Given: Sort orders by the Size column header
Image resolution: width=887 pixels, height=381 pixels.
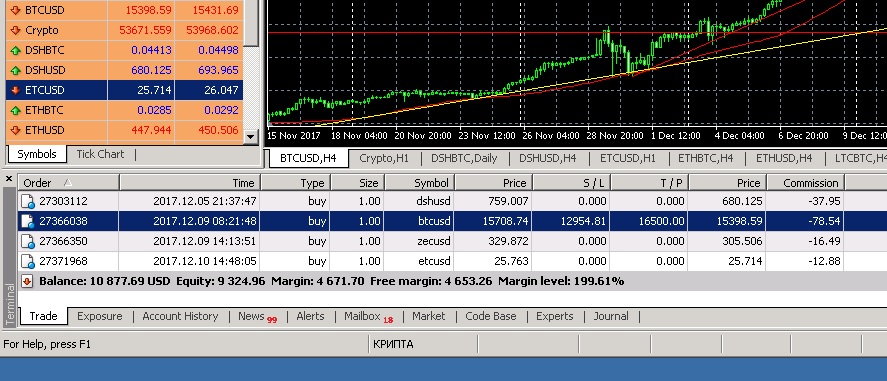Looking at the screenshot, I should [x=358, y=183].
